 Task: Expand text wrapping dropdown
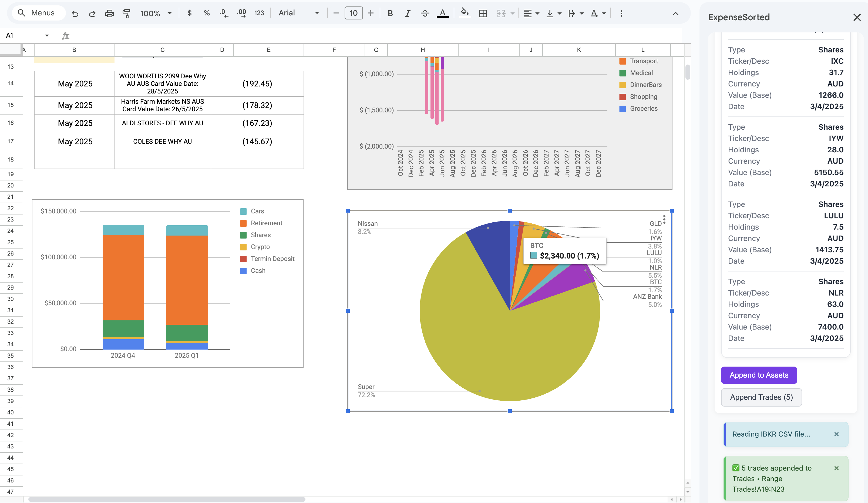tap(582, 14)
